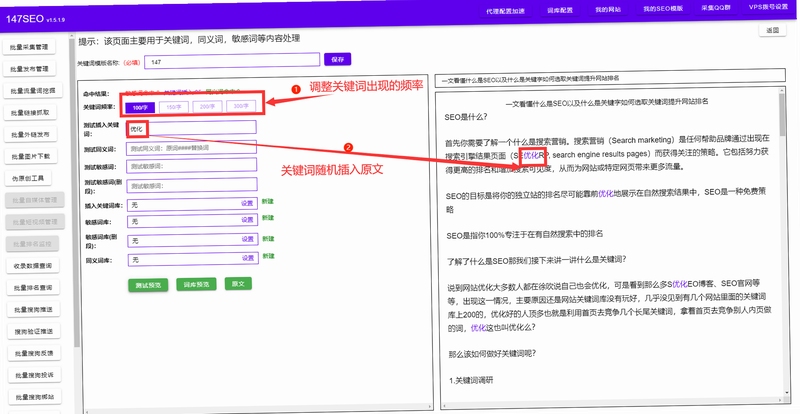Open 批量搜狗反馈 in the sidebar
Image resolution: width=800 pixels, height=414 pixels.
click(34, 353)
